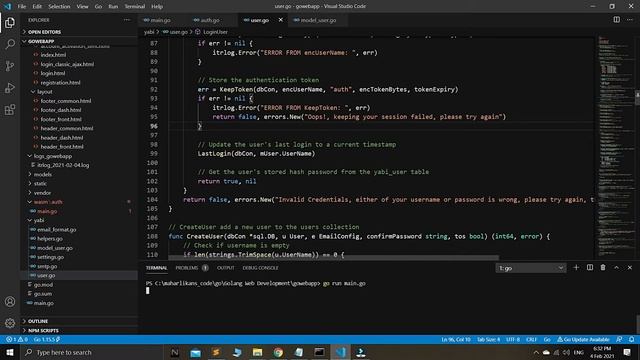640x360 pixels.
Task: Click Sublime Text icon in taskbar
Action: [x=216, y=352]
